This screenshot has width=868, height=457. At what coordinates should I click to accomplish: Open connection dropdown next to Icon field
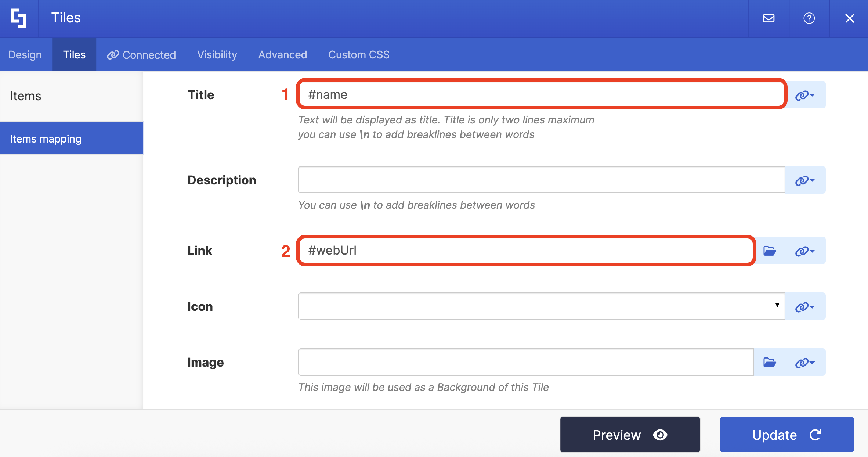point(805,307)
